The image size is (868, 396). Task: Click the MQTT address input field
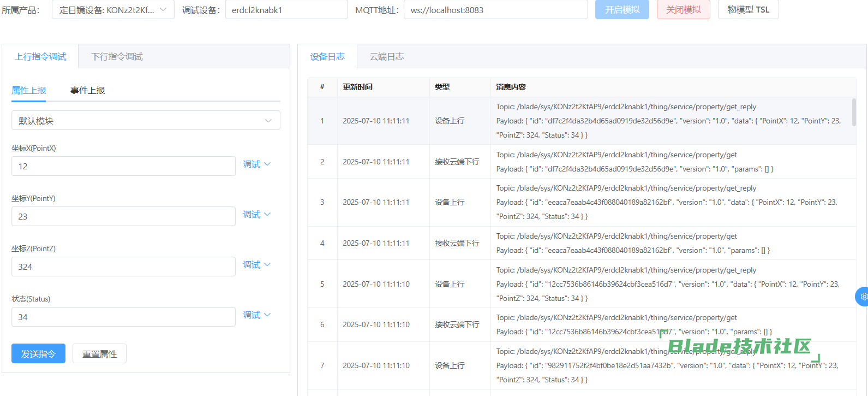(495, 10)
